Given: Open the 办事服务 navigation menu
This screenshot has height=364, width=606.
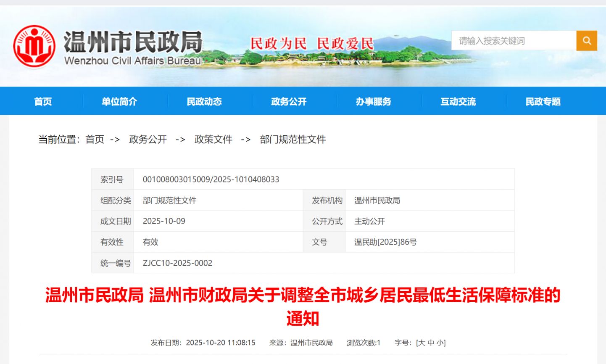Looking at the screenshot, I should [x=374, y=101].
